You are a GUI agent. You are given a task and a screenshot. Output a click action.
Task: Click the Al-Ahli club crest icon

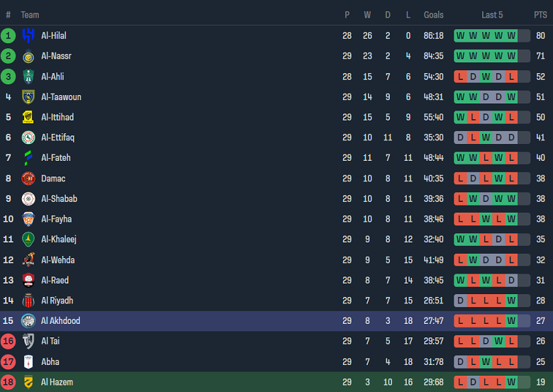tap(28, 77)
